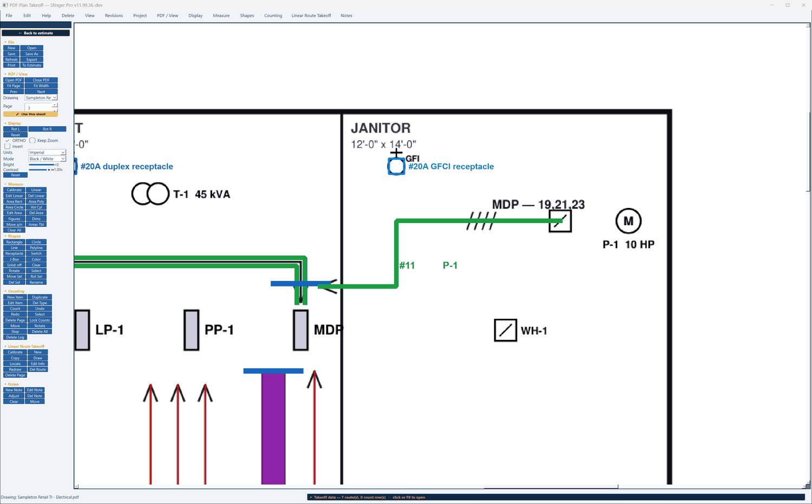Click the Page number field showing 3

coord(39,108)
